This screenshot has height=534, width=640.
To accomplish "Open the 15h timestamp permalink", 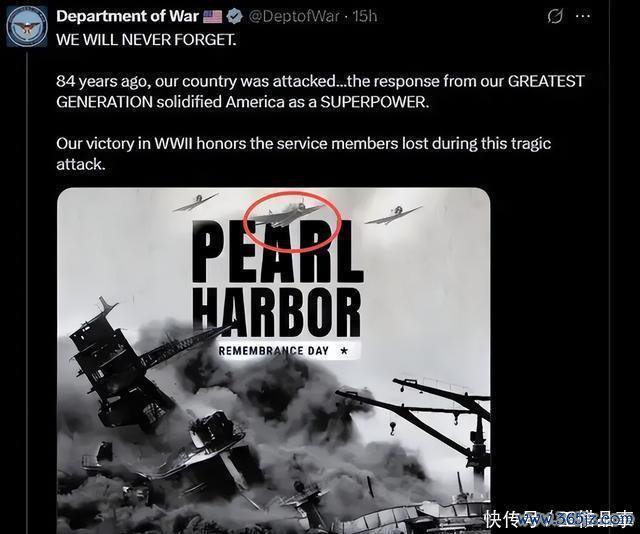I will [x=364, y=16].
